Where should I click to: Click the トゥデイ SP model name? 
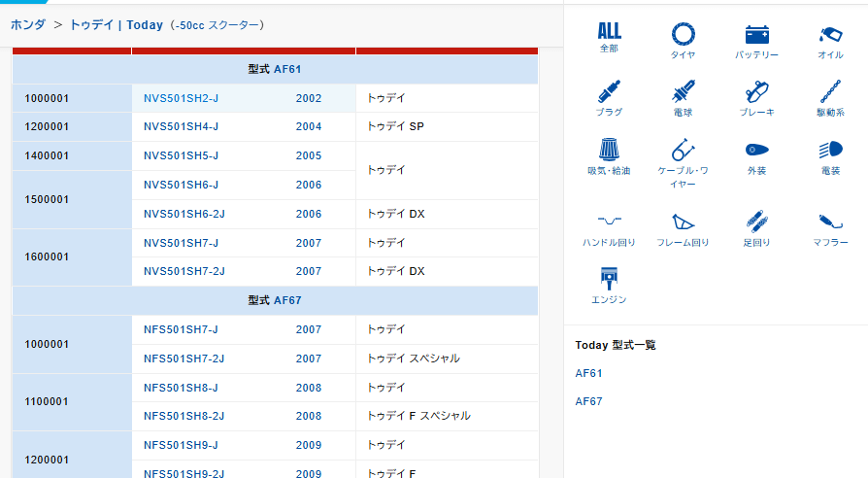click(x=395, y=126)
